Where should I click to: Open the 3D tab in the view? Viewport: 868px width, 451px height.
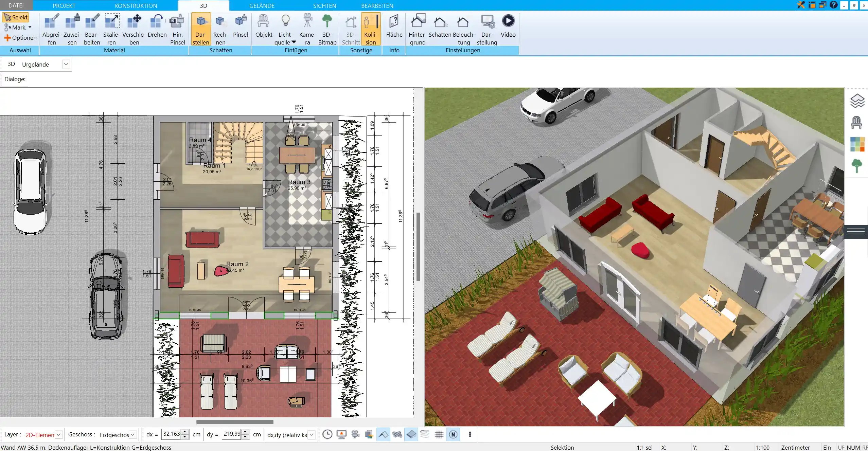203,6
